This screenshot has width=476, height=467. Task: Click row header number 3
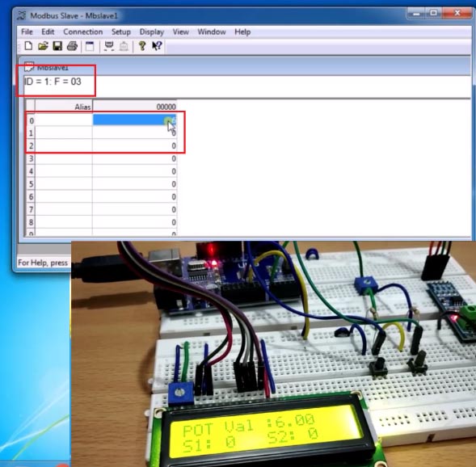coord(31,158)
